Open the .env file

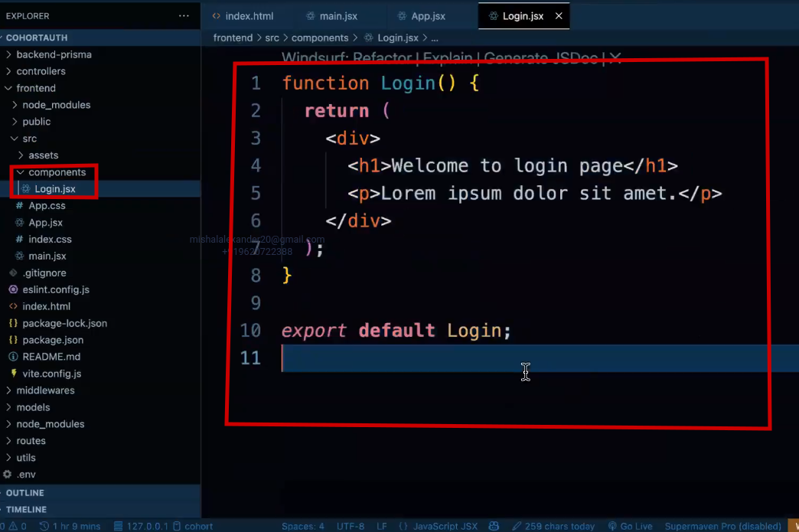pyautogui.click(x=26, y=475)
